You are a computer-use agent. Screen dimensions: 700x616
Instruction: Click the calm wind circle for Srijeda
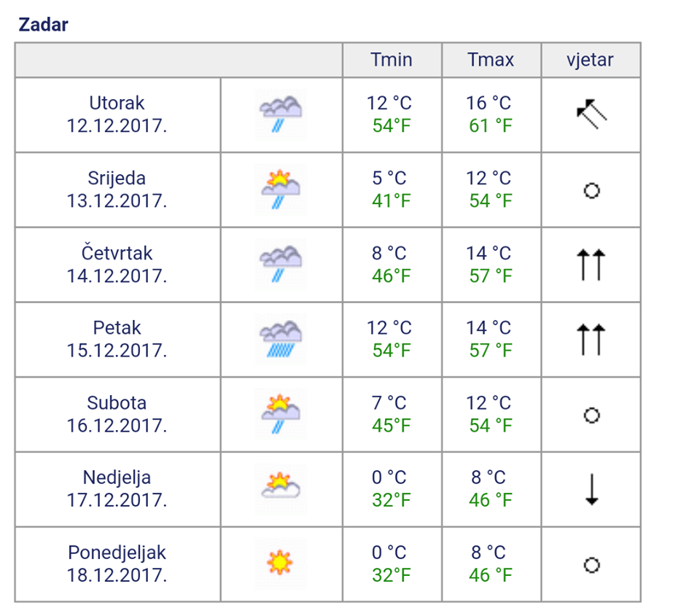tap(591, 190)
